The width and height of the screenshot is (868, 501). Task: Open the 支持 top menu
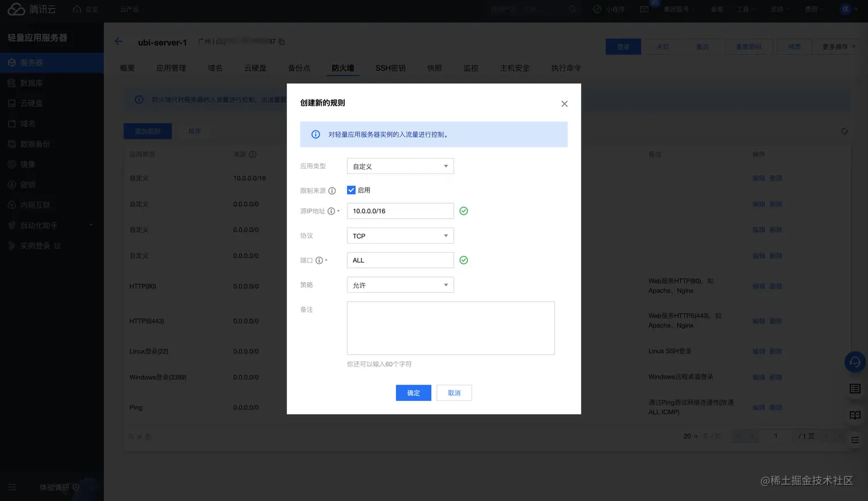pyautogui.click(x=779, y=9)
